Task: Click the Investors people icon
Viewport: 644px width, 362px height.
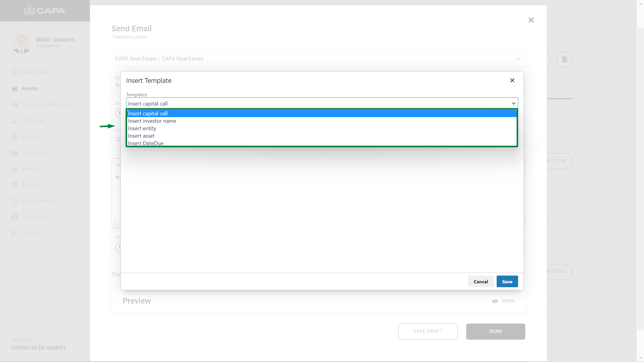Action: pos(15,169)
